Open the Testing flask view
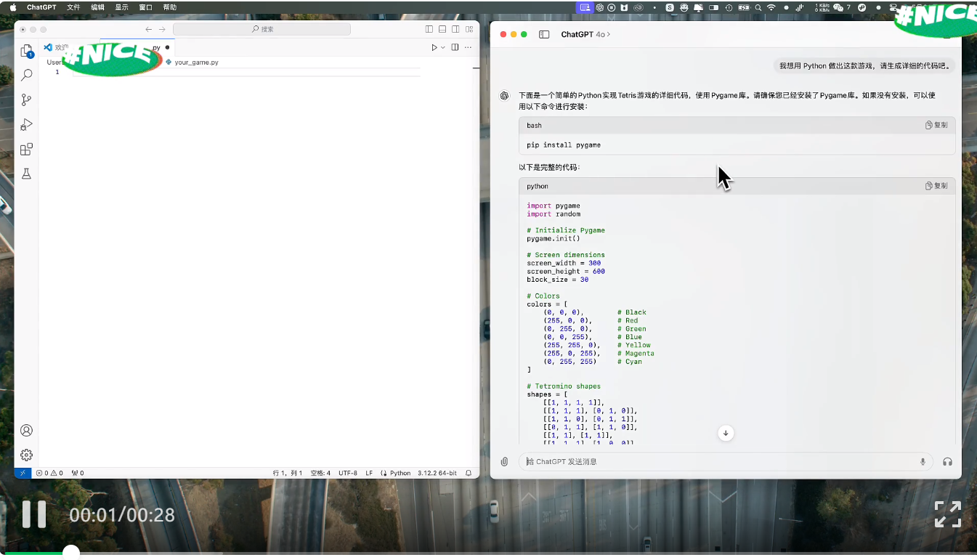The image size is (977, 560). [x=26, y=174]
